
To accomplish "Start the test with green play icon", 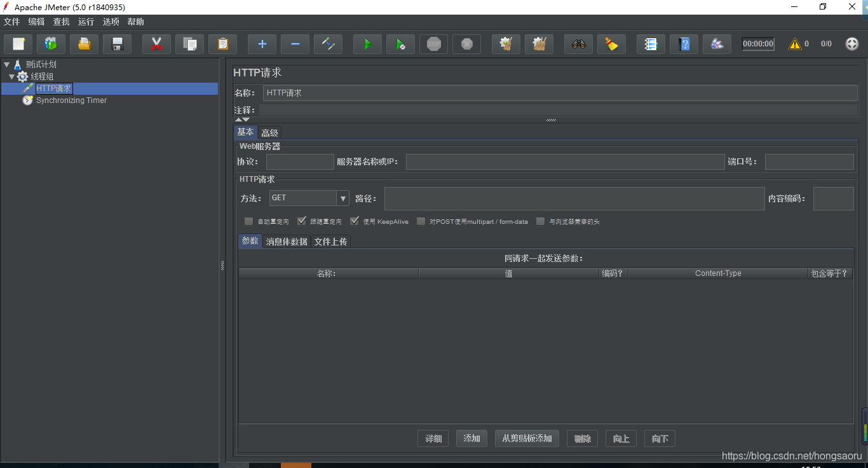I will [x=368, y=44].
